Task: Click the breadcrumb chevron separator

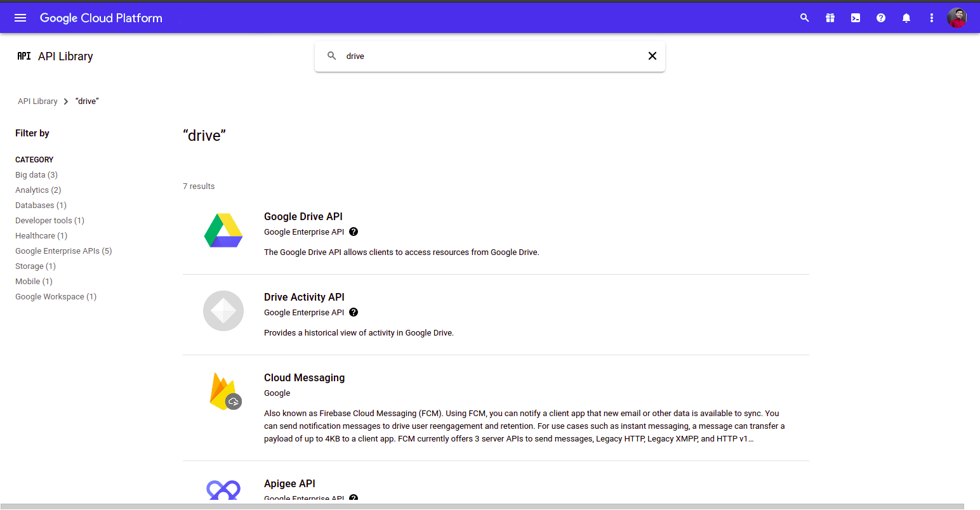Action: 66,101
